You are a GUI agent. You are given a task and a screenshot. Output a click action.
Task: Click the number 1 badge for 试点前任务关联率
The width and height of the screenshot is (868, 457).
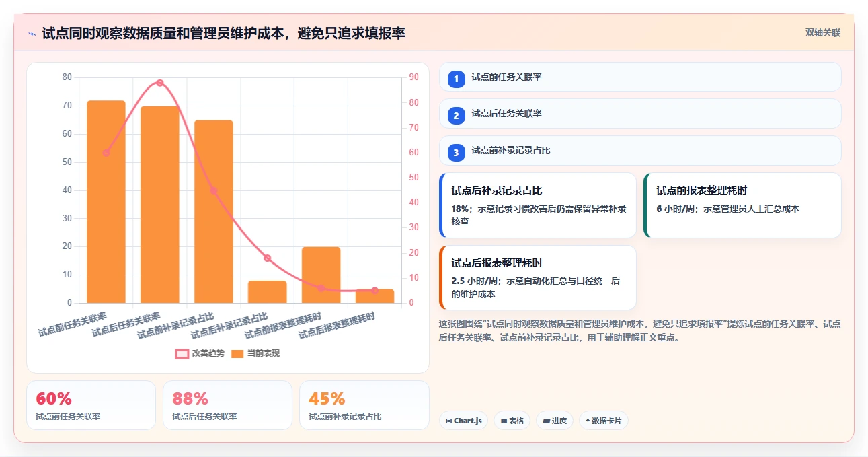pyautogui.click(x=456, y=79)
